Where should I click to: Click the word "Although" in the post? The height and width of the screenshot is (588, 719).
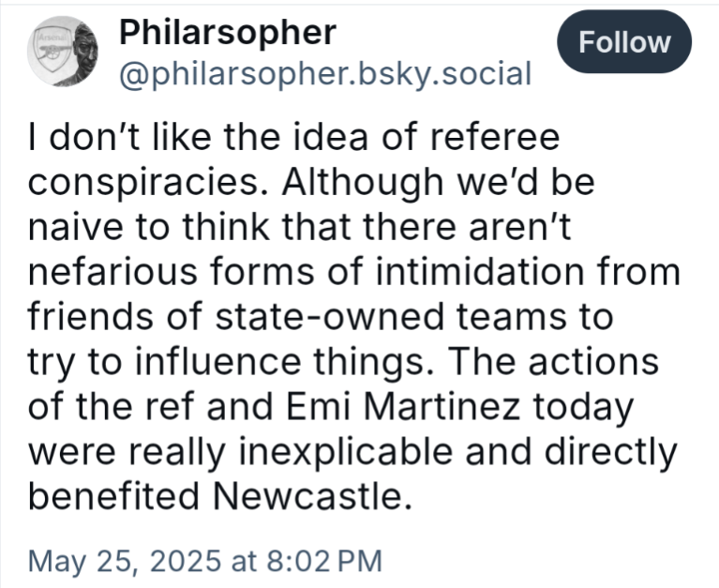click(x=362, y=183)
